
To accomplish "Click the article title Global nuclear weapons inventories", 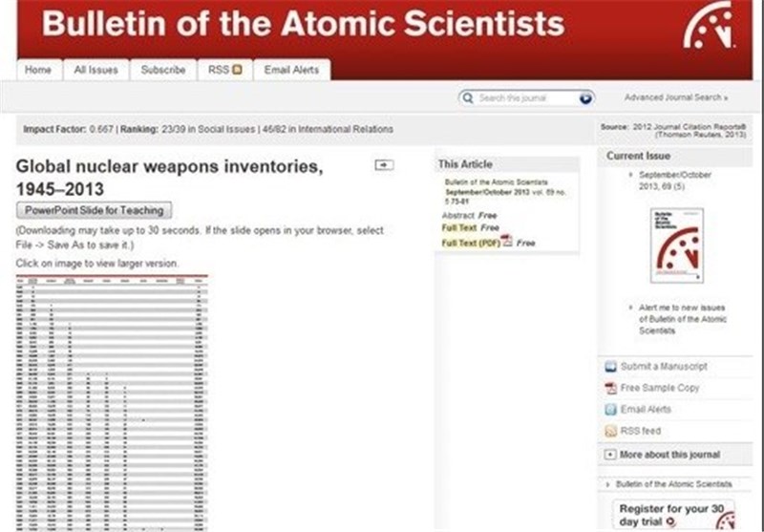I will pyautogui.click(x=169, y=178).
